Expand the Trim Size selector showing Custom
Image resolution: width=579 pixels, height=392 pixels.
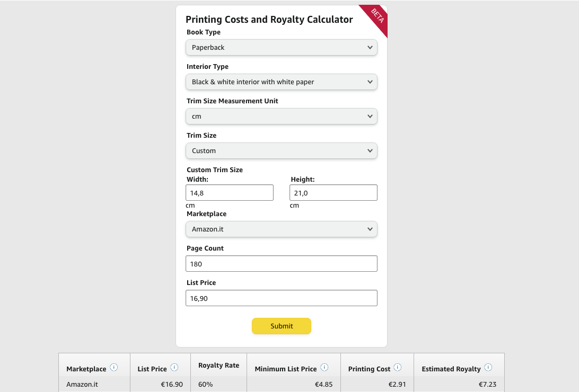pos(282,150)
